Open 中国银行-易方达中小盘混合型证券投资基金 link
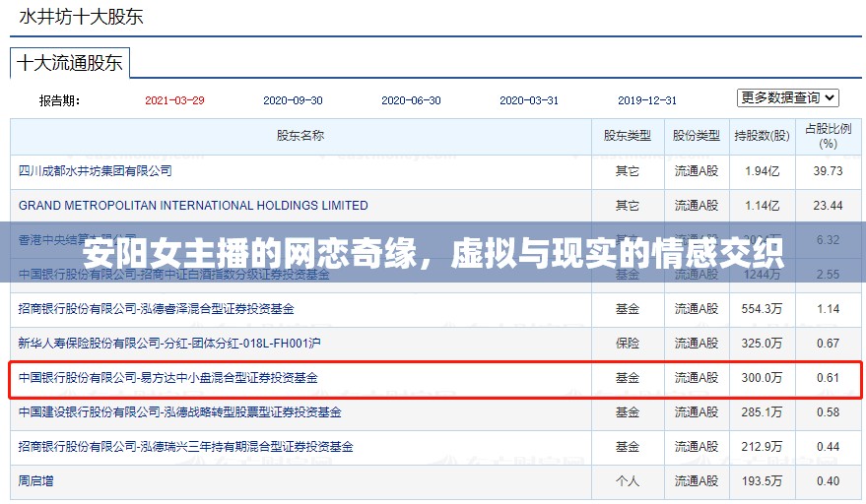Image resolution: width=866 pixels, height=504 pixels. pyautogui.click(x=167, y=378)
